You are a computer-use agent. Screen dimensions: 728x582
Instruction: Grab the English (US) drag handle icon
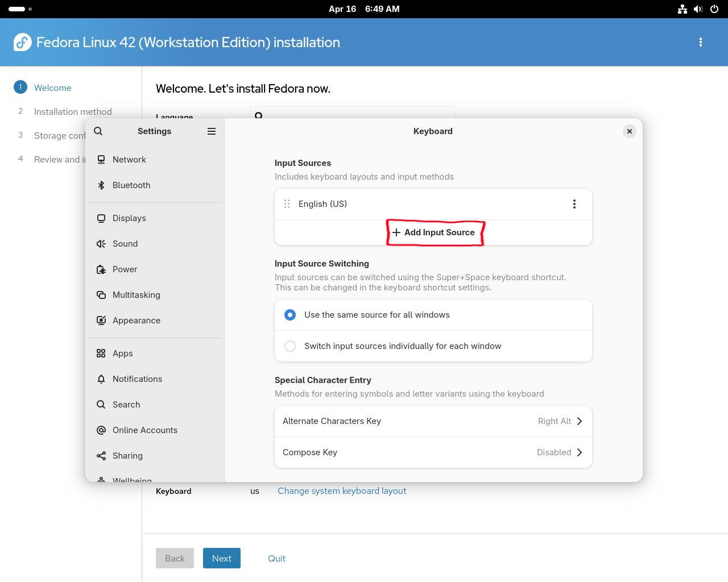tap(287, 204)
